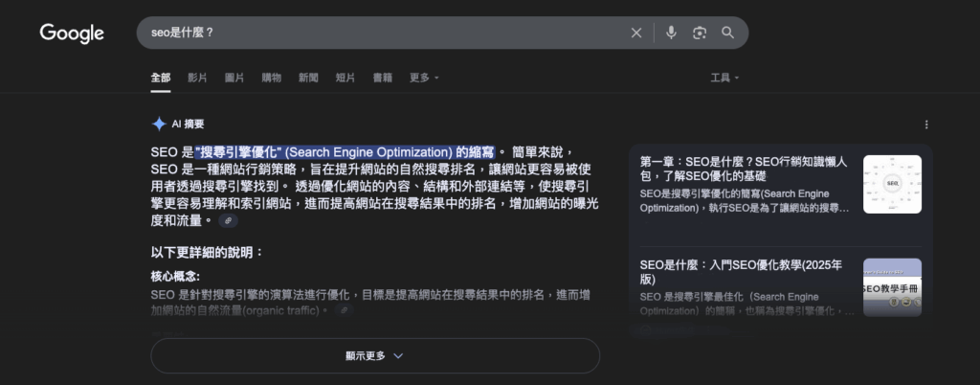Switch to the 影片 tab

[197, 78]
